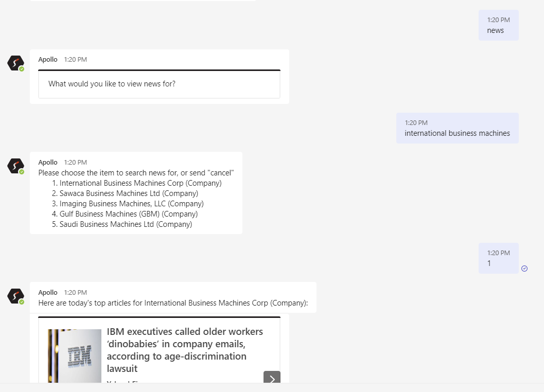Click the seen checkmark icon next to message '1'
The height and width of the screenshot is (392, 544).
524,269
